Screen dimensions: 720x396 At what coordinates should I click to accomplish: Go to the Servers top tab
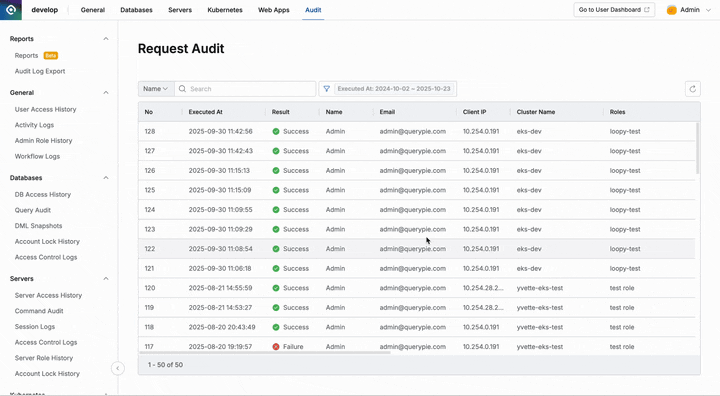(x=180, y=10)
